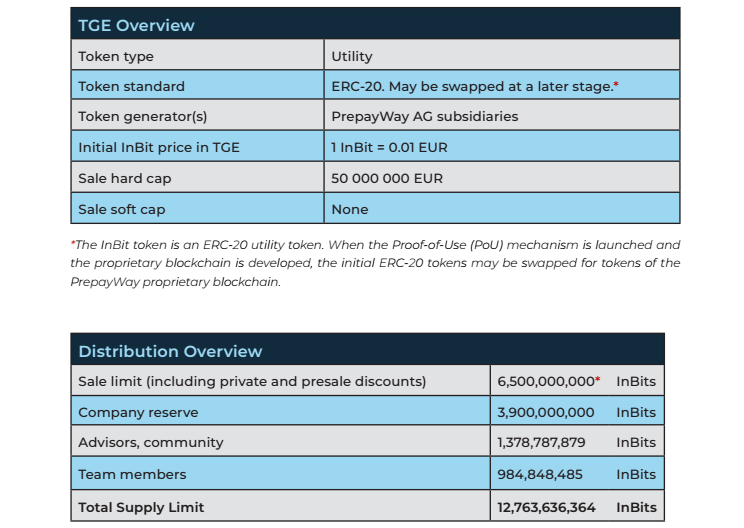The height and width of the screenshot is (528, 744).
Task: Click red asterisk after later stage
Action: click(x=616, y=84)
